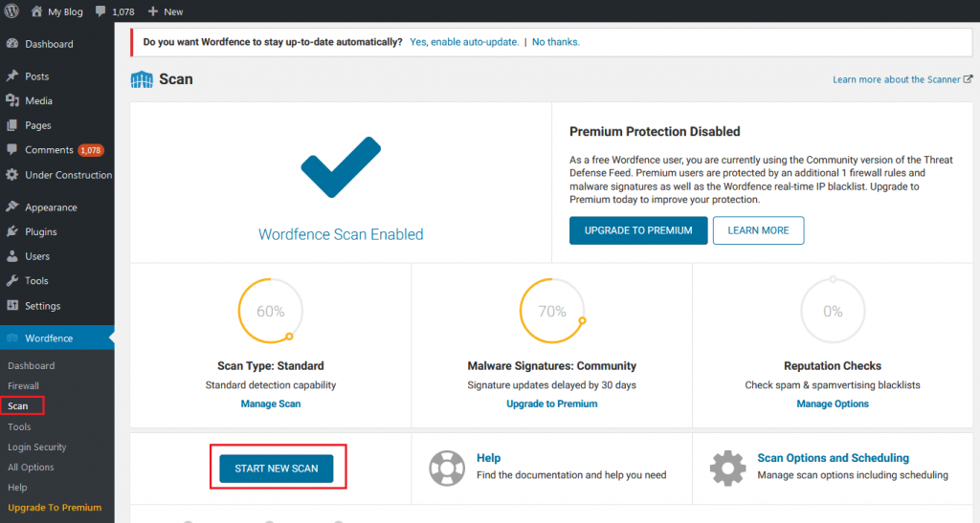Click the comments bubble icon in admin bar

(x=100, y=11)
